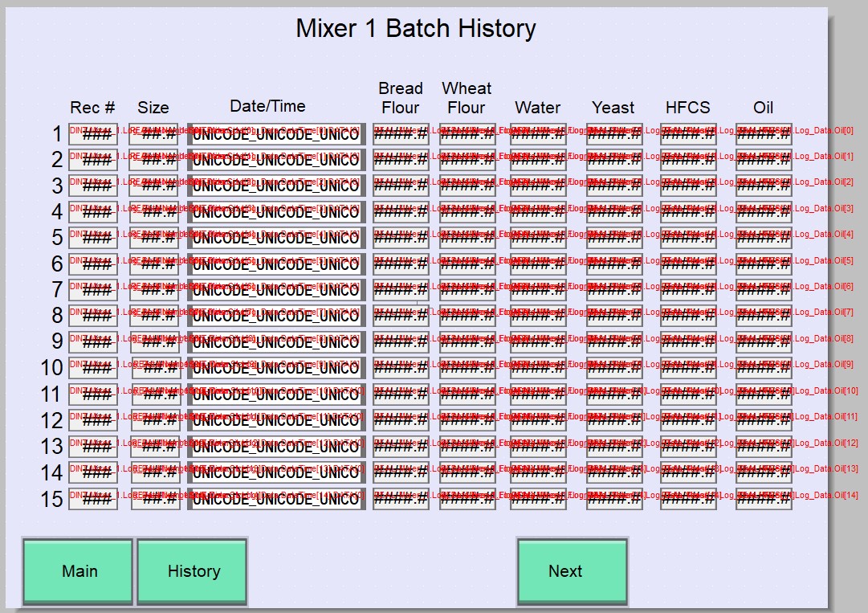Select the Rec # field in row 1
Screen dimensions: 868x613
tap(93, 134)
